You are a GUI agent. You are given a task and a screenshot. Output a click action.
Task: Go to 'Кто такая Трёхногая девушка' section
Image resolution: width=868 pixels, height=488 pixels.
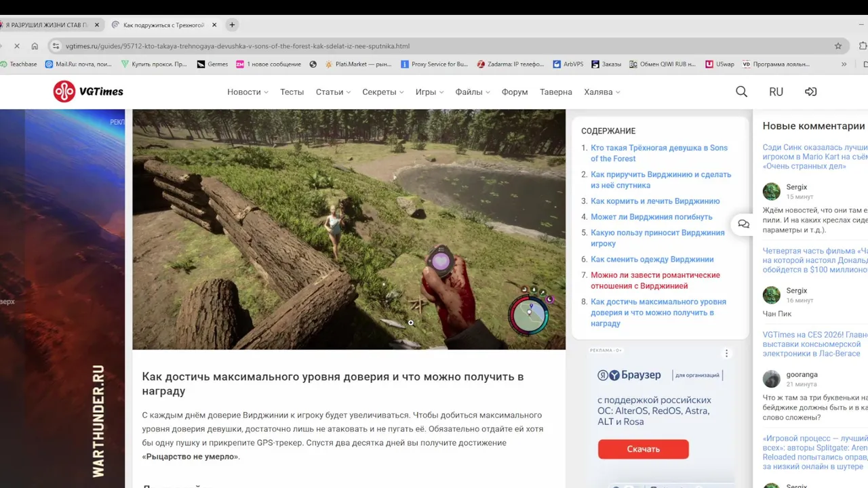659,153
